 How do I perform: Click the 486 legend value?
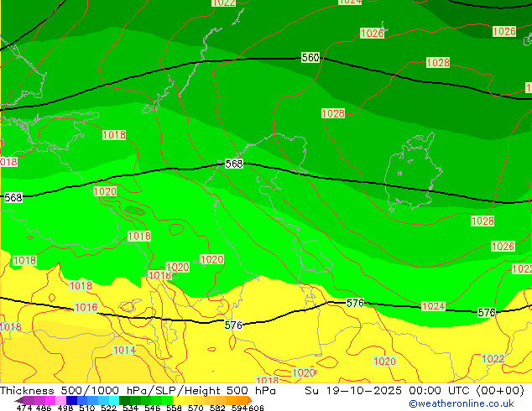(x=44, y=408)
